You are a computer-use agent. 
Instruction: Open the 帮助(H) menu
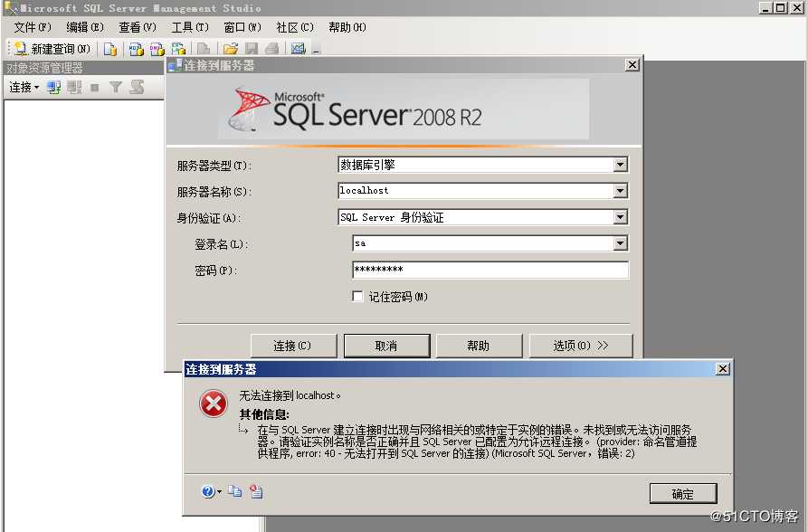pyautogui.click(x=347, y=27)
